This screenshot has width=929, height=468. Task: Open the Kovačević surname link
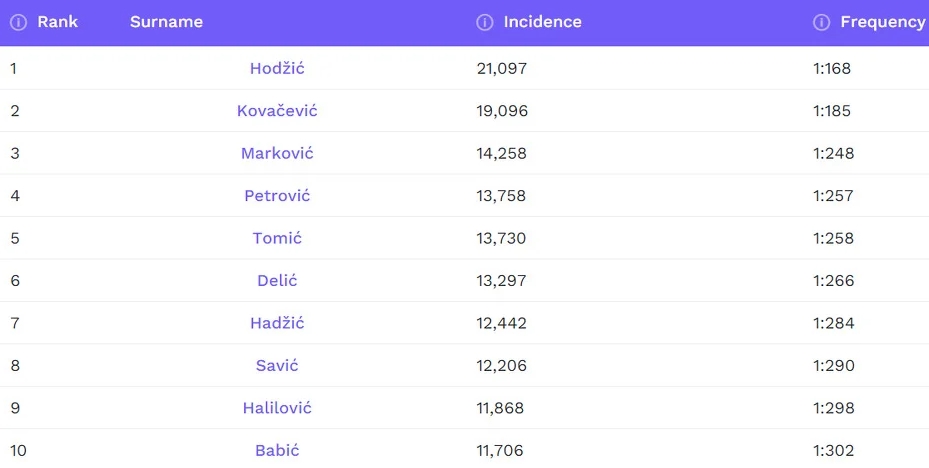277,111
